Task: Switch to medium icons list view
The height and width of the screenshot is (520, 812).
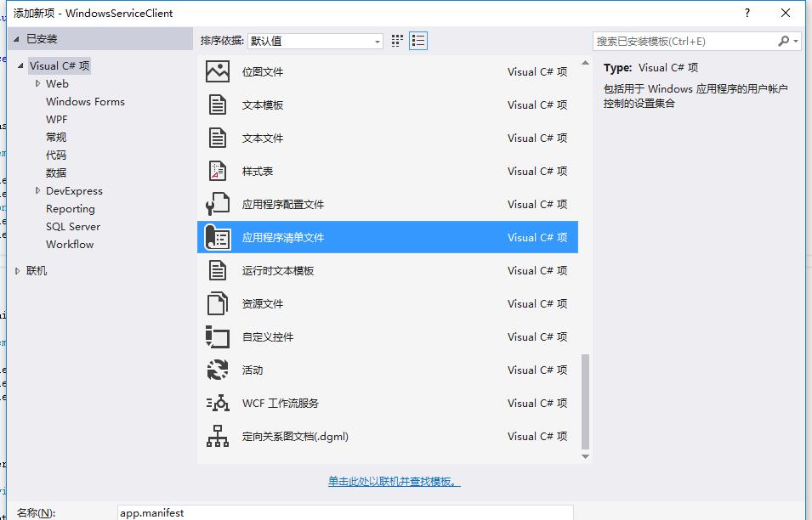Action: coord(417,41)
